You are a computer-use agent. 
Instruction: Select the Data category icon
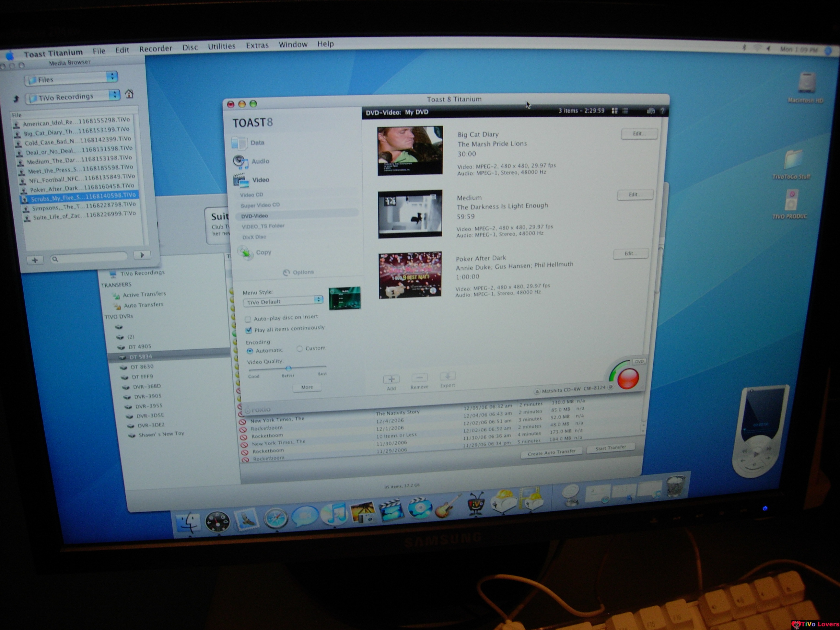pyautogui.click(x=239, y=143)
